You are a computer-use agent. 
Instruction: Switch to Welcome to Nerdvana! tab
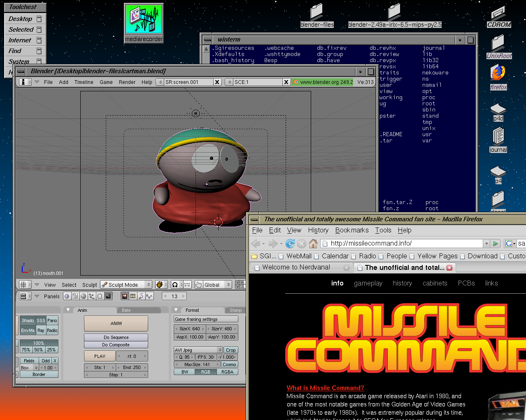click(296, 267)
